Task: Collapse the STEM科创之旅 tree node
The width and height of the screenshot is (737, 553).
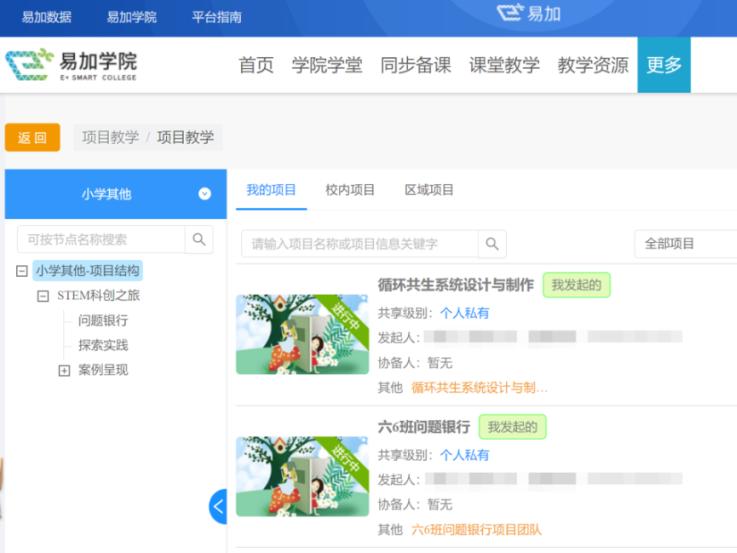Action: [43, 296]
